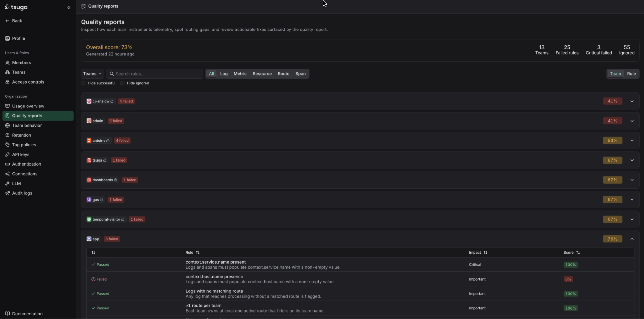Click the Retention history icon
The height and width of the screenshot is (319, 644).
click(7, 135)
